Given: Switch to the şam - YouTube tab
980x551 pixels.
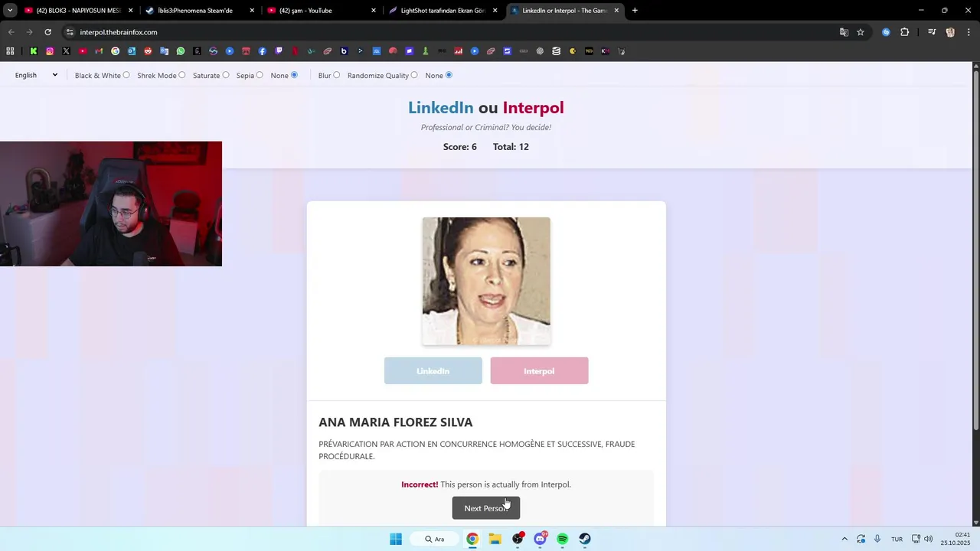Looking at the screenshot, I should (322, 11).
